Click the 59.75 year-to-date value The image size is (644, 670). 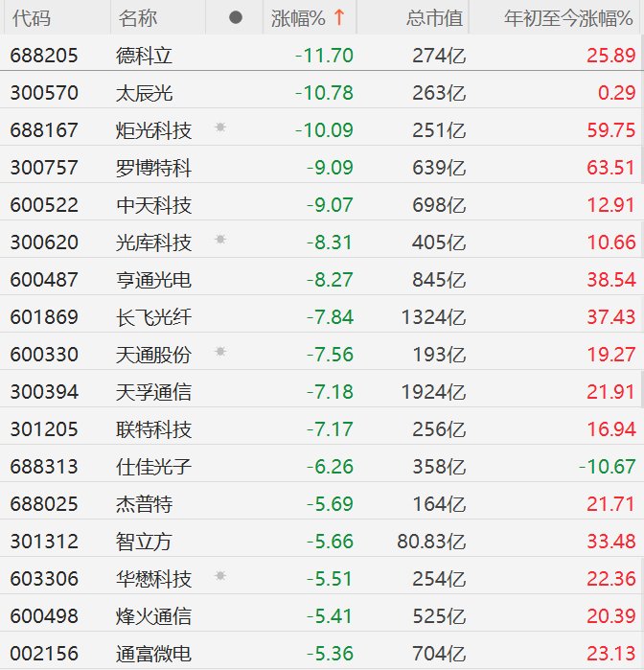[x=611, y=130]
